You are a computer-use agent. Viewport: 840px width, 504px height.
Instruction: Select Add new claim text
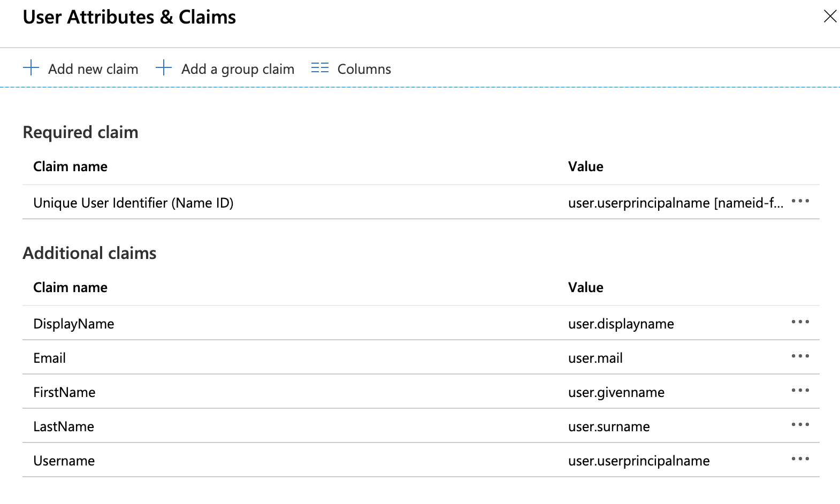pyautogui.click(x=93, y=69)
